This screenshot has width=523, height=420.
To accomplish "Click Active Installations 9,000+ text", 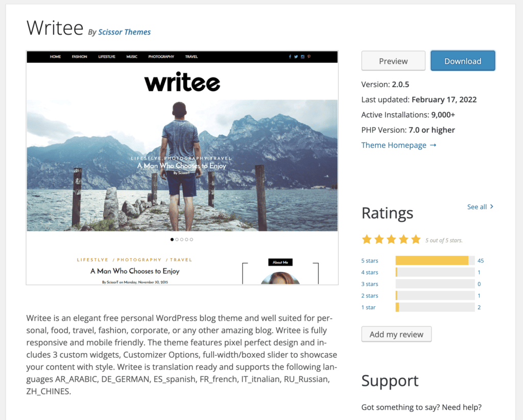I will click(x=408, y=115).
